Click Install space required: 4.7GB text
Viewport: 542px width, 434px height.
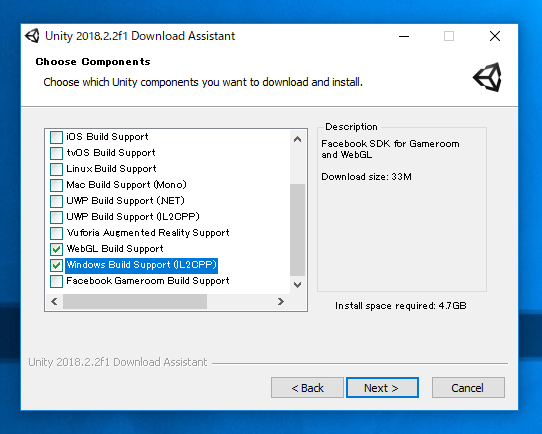pos(401,306)
